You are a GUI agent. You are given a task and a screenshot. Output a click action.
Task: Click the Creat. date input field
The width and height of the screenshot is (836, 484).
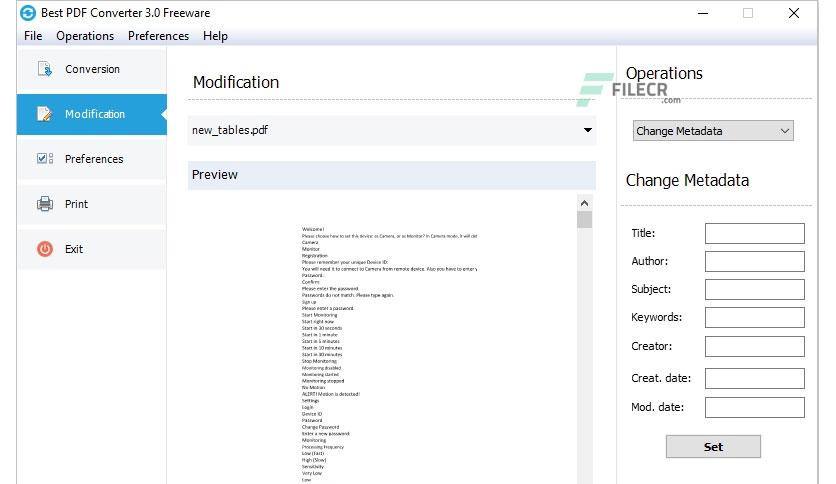click(754, 378)
